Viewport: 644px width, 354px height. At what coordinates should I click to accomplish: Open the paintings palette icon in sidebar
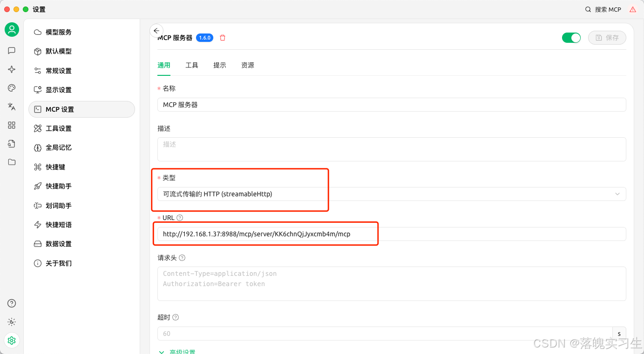(x=12, y=88)
